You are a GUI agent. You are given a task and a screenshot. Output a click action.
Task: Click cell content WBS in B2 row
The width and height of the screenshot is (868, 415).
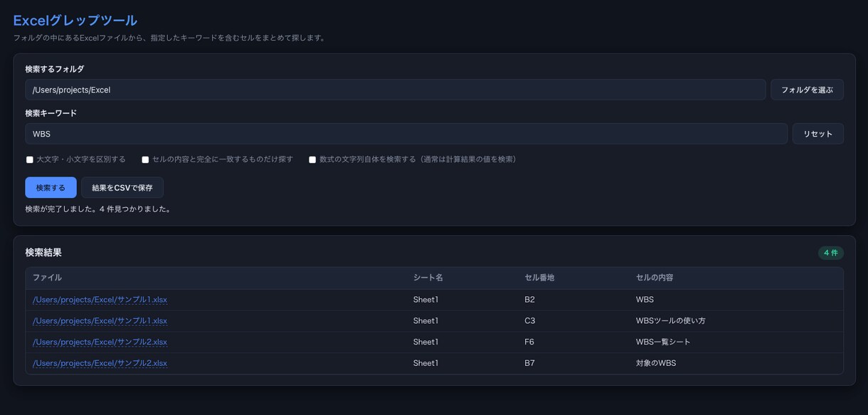(645, 300)
